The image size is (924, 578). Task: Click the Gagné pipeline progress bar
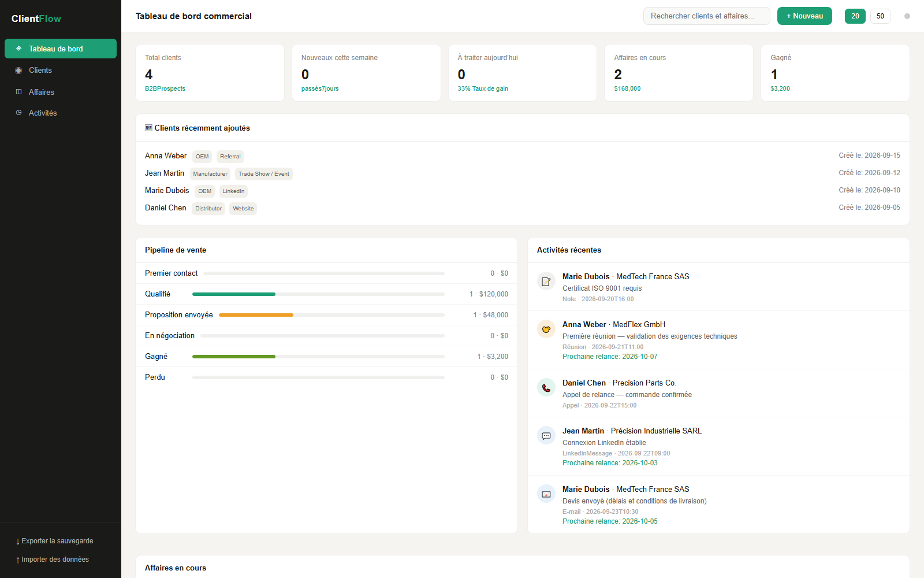tap(318, 357)
